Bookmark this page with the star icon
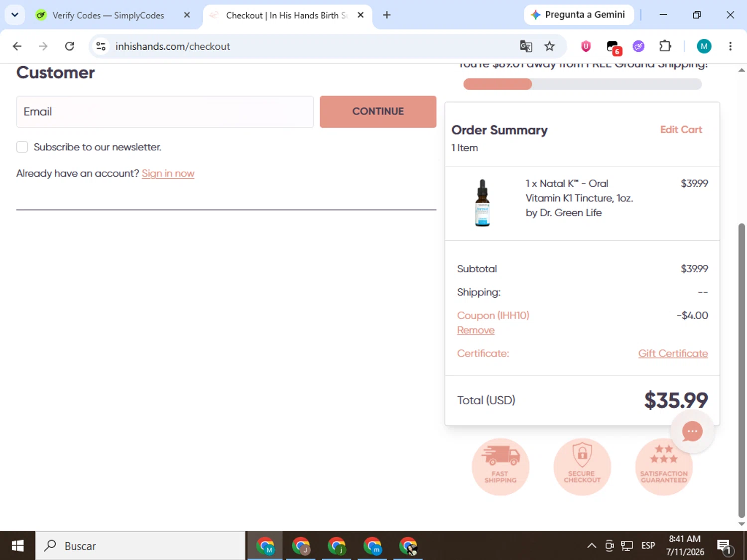The width and height of the screenshot is (747, 560). point(549,46)
